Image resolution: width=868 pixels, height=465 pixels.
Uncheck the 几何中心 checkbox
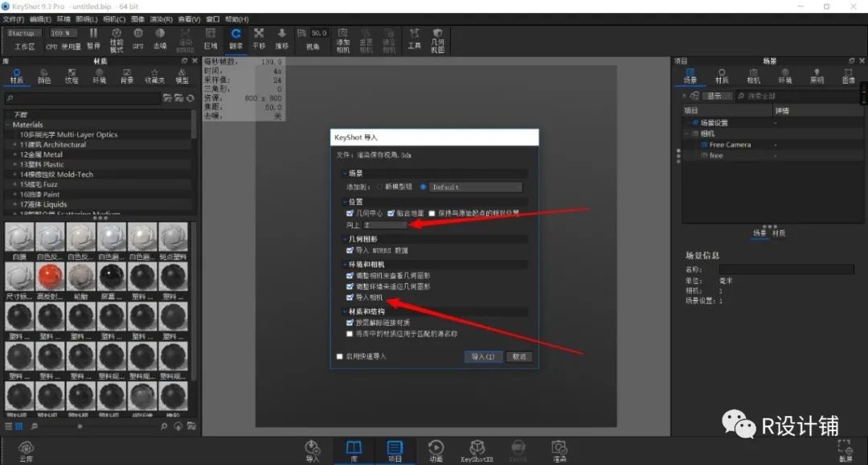coord(350,213)
